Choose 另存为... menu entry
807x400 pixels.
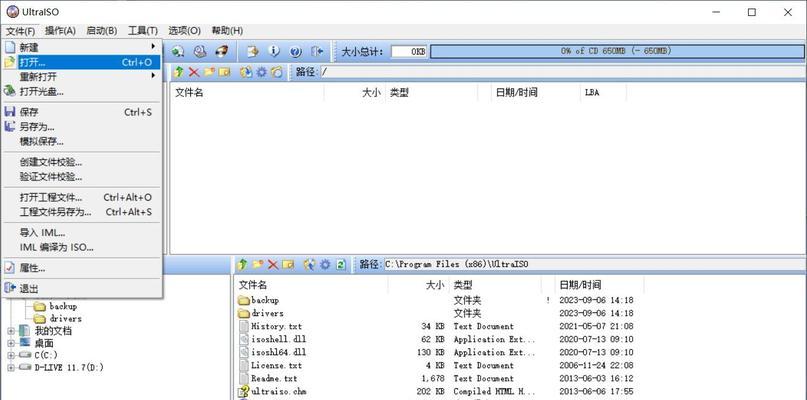tap(82, 127)
